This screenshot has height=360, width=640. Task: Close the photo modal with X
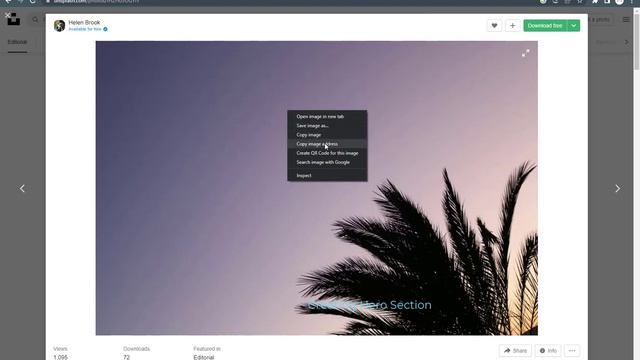(x=7, y=15)
